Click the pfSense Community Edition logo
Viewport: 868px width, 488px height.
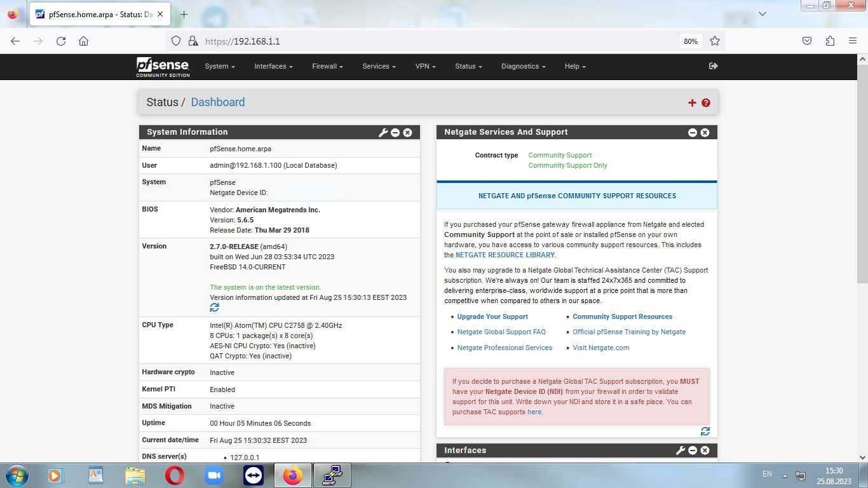pos(163,67)
